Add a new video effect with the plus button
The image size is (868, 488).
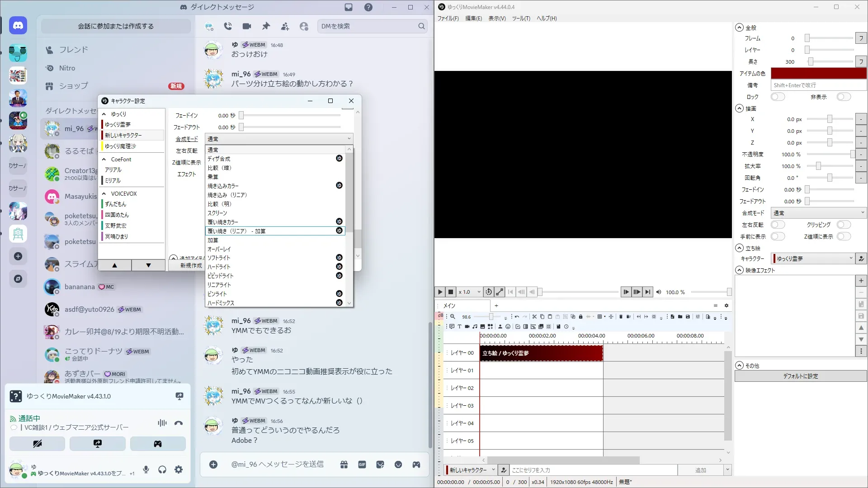[861, 281]
